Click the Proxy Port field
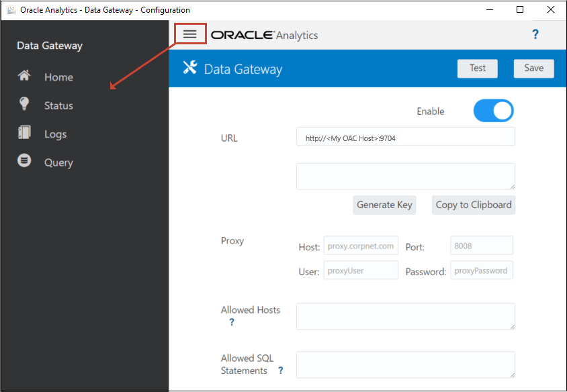This screenshot has width=567, height=392. tap(481, 245)
